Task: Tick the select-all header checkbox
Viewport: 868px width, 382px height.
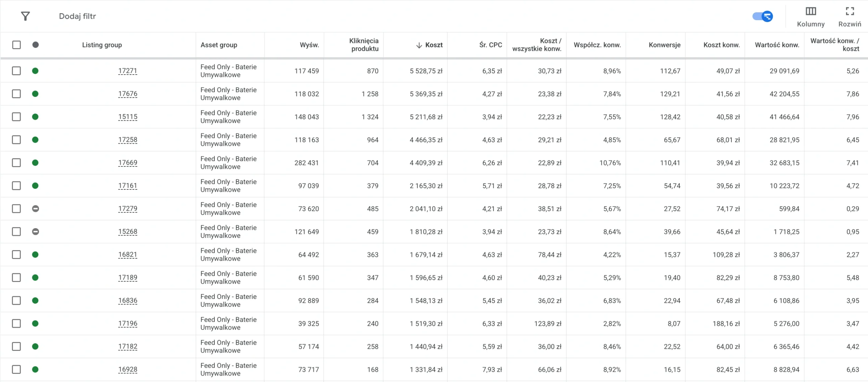Action: click(x=16, y=45)
